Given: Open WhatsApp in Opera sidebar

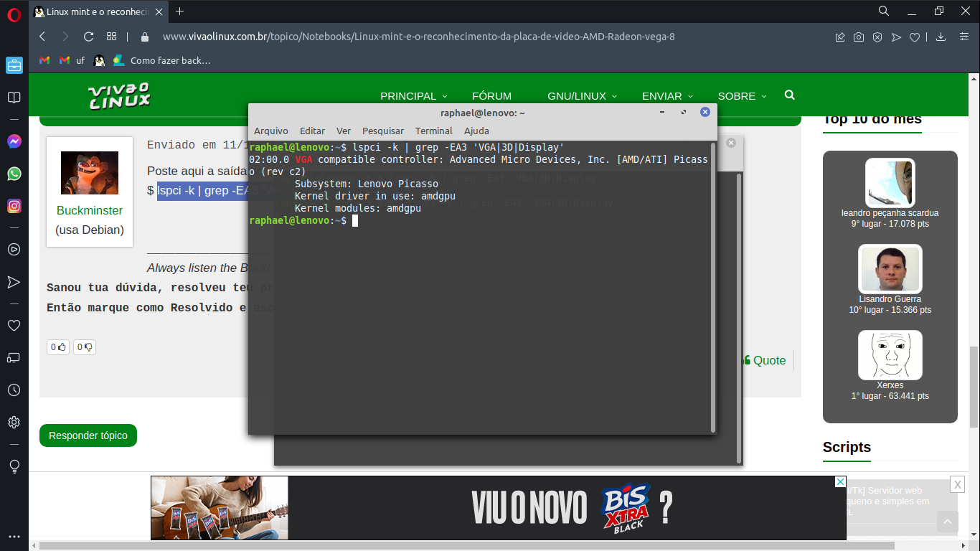Looking at the screenshot, I should [14, 174].
